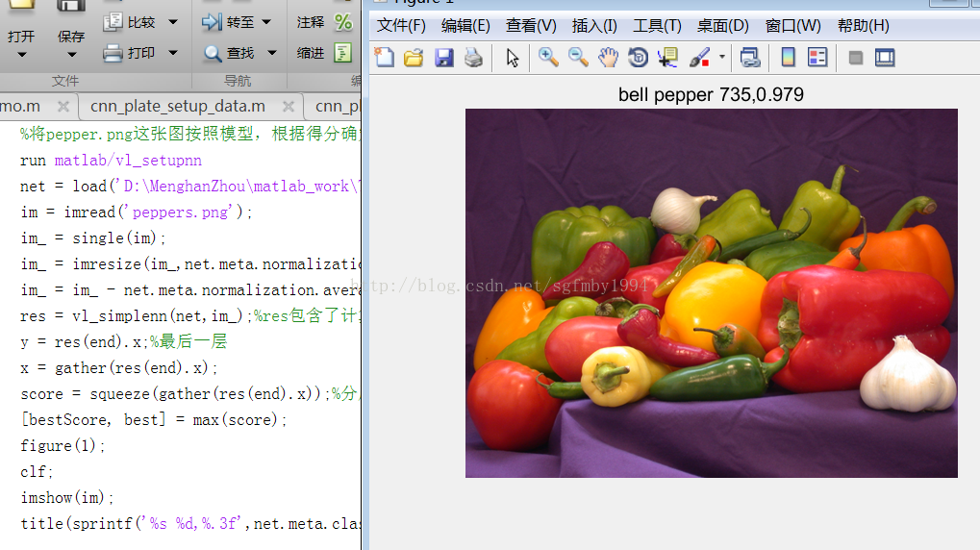
Task: Click code line figure(1);
Action: click(x=63, y=445)
